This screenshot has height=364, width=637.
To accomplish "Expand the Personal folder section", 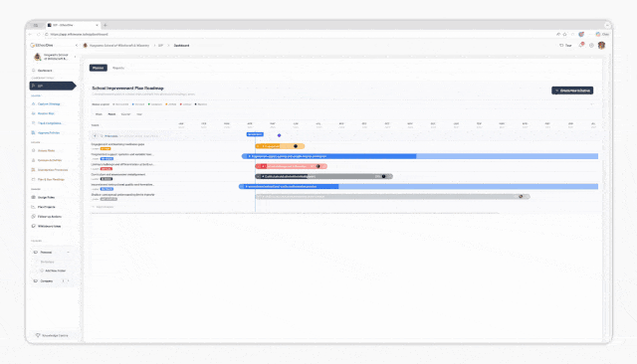I will 52,252.
